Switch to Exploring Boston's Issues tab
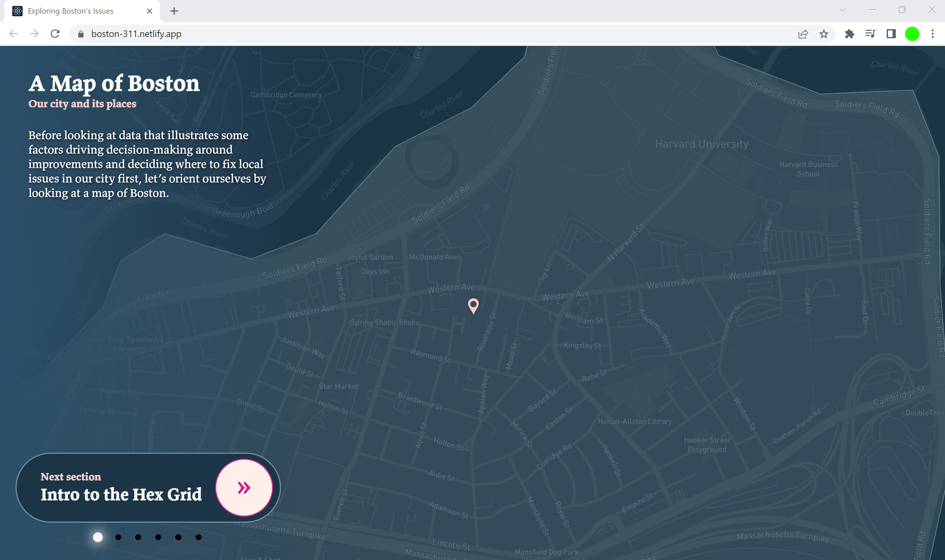945x560 pixels. pos(71,11)
